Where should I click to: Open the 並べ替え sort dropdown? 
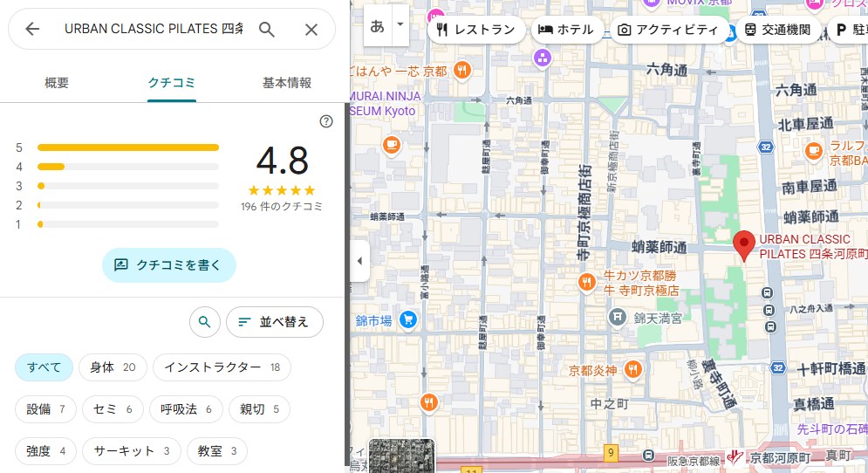point(274,322)
